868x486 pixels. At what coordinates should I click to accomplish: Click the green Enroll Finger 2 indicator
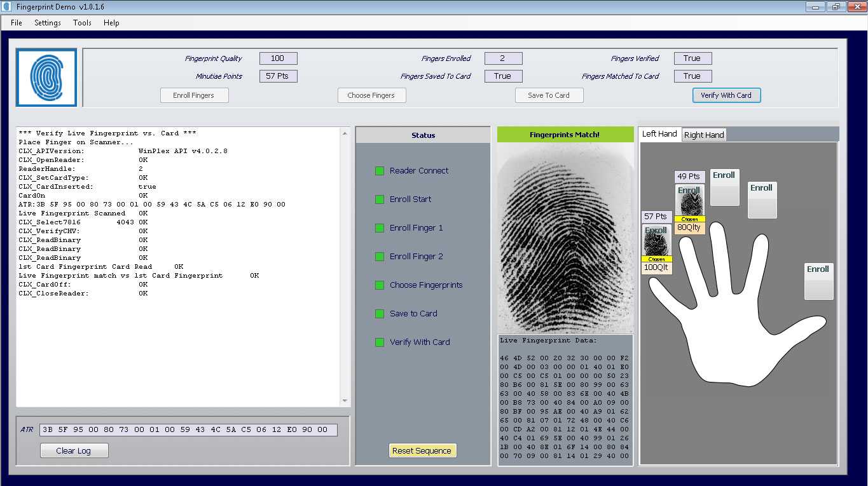(380, 257)
